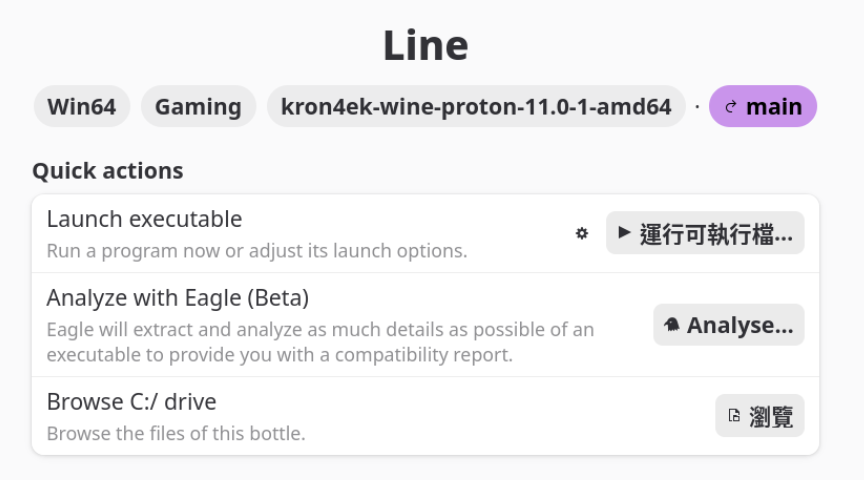Open launch options gear icon
Image resolution: width=864 pixels, height=480 pixels.
581,234
